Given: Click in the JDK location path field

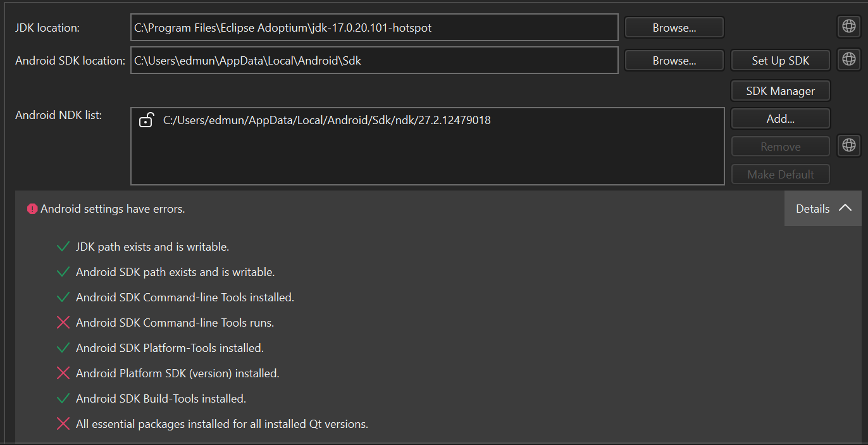Looking at the screenshot, I should point(375,27).
